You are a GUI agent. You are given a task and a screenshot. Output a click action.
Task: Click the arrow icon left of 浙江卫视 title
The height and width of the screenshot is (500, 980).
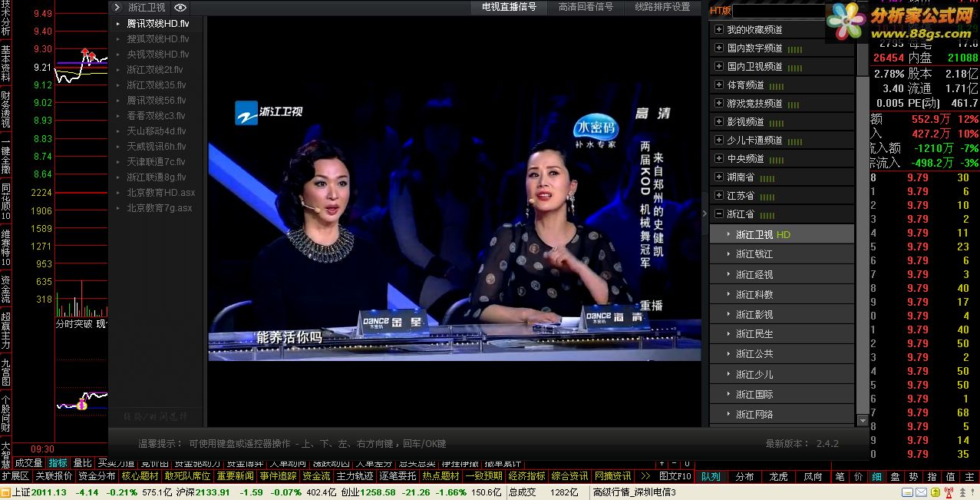tap(117, 8)
